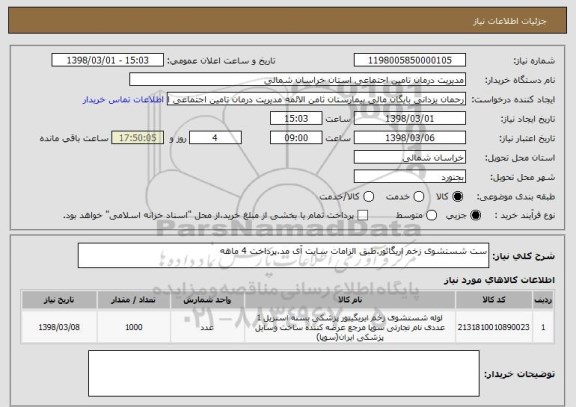Click the remaining days field showing 4
Image resolution: width=576 pixels, height=407 pixels.
(215, 138)
